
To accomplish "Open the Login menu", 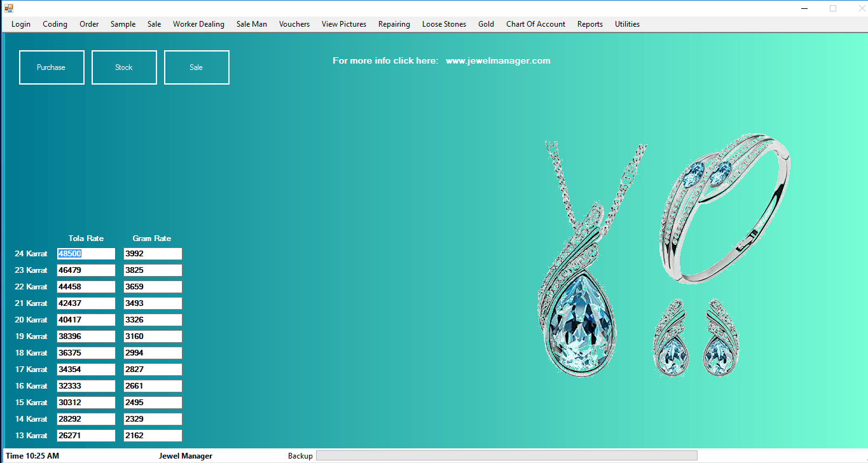I will coord(21,24).
